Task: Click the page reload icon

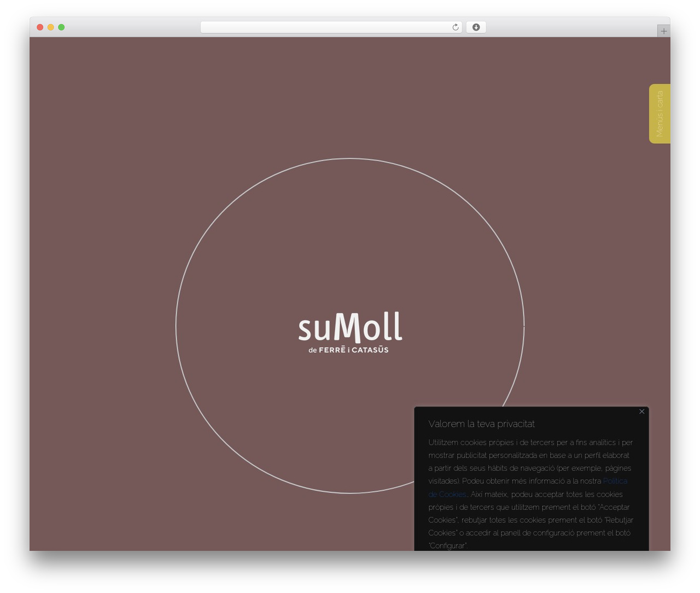Action: (455, 27)
